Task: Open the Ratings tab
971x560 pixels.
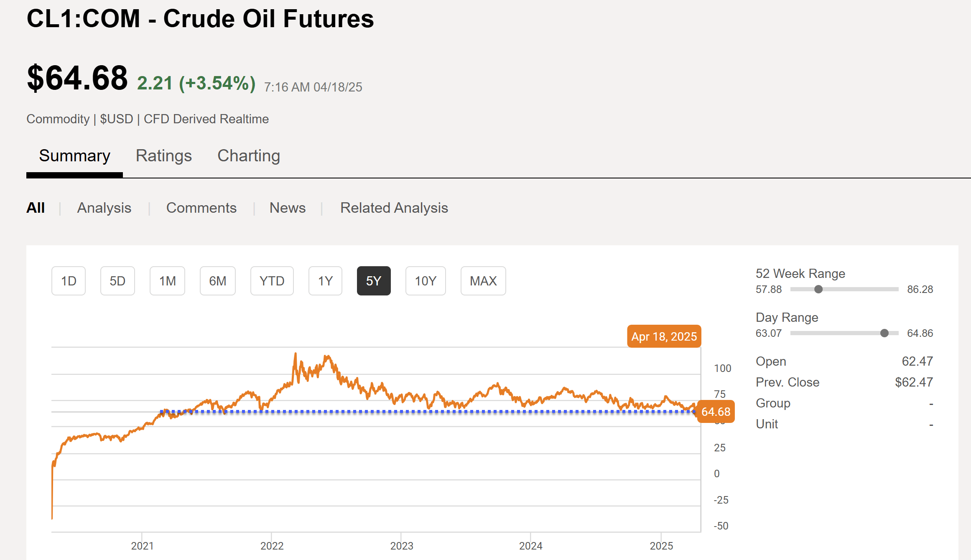Action: coord(163,155)
